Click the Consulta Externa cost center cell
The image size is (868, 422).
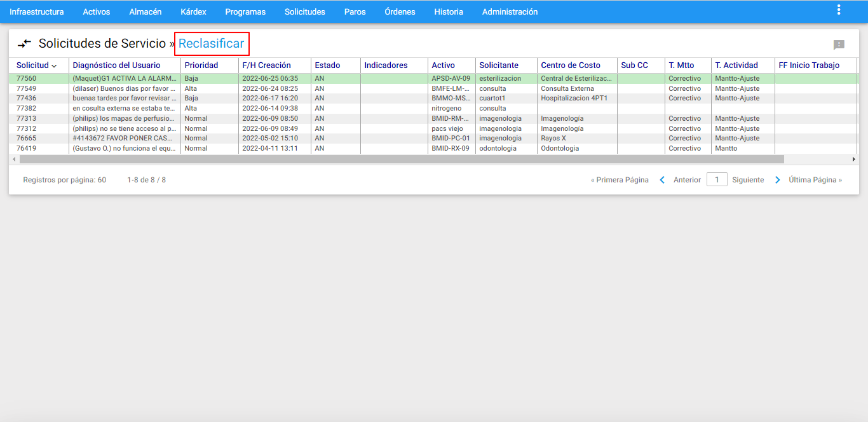(x=577, y=88)
